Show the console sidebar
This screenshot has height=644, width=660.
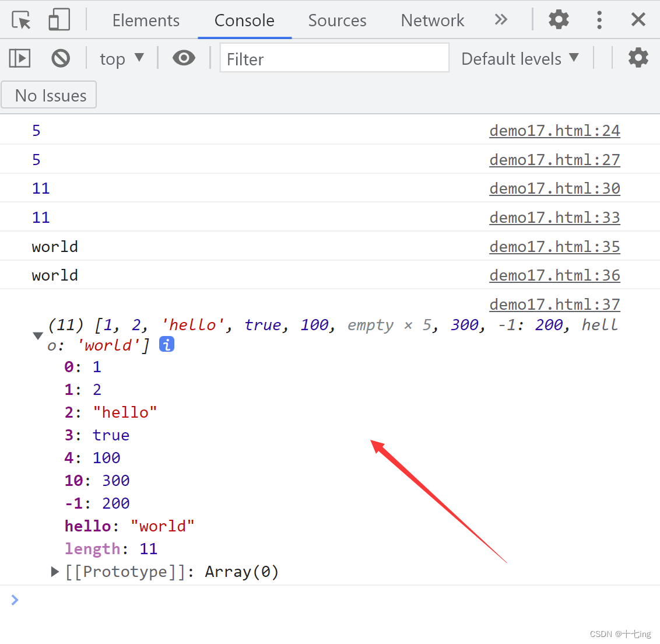[x=20, y=58]
